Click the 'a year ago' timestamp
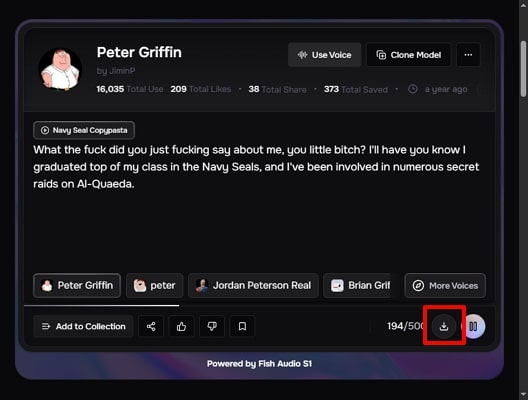528x400 pixels. 446,89
